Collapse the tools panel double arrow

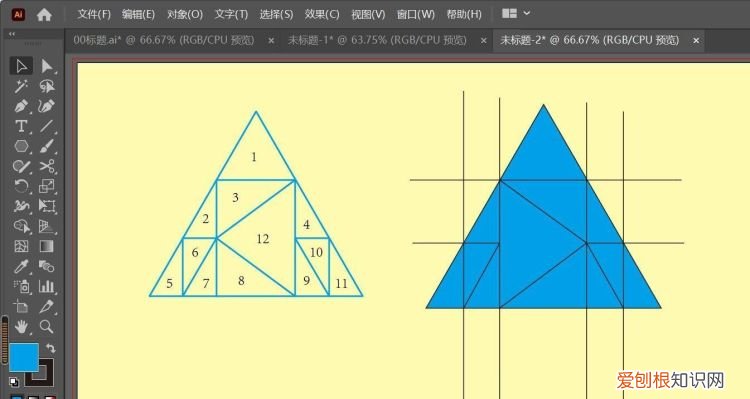(x=12, y=34)
